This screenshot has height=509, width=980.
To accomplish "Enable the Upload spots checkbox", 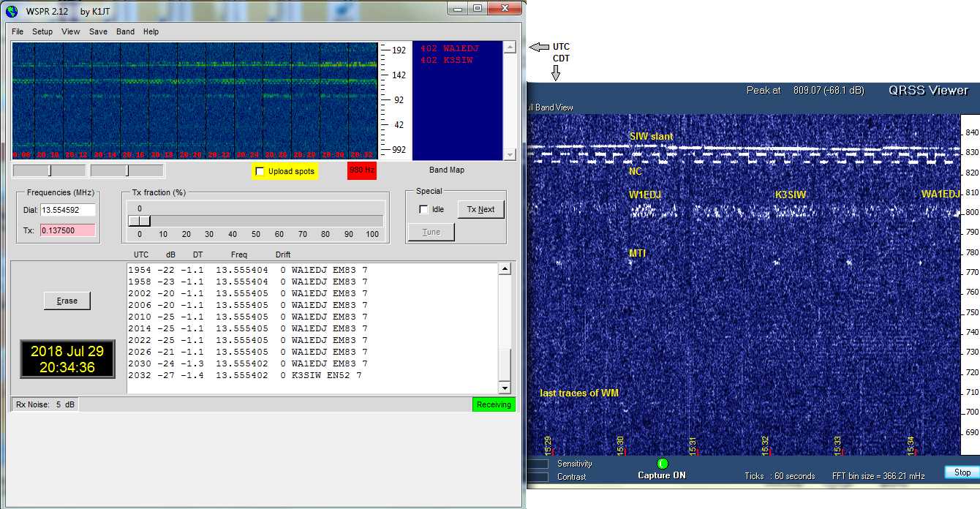I will pyautogui.click(x=260, y=171).
